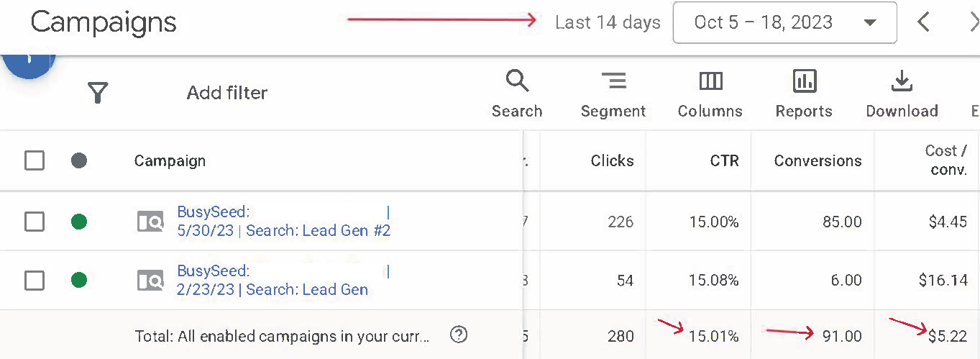Open the Oct 5 – 18, 2023 date range dropdown
980x359 pixels.
784,22
